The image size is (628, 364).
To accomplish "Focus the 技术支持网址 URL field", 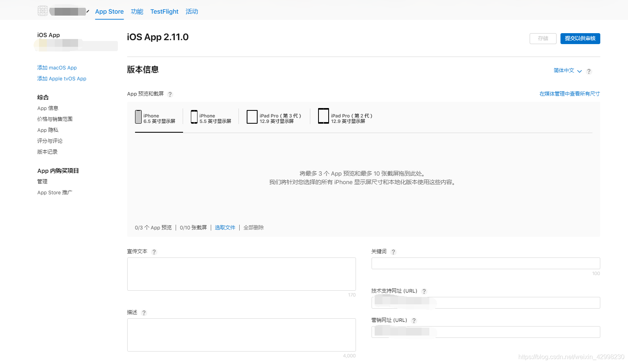I will click(486, 303).
